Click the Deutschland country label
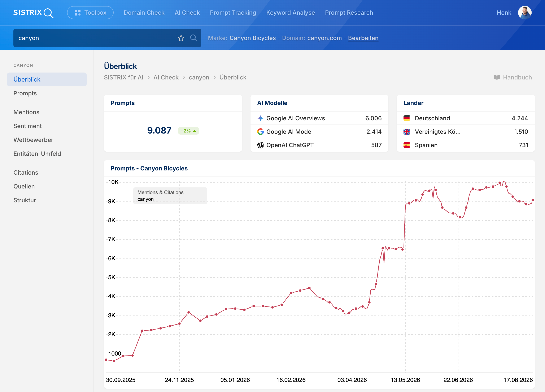 tap(432, 118)
